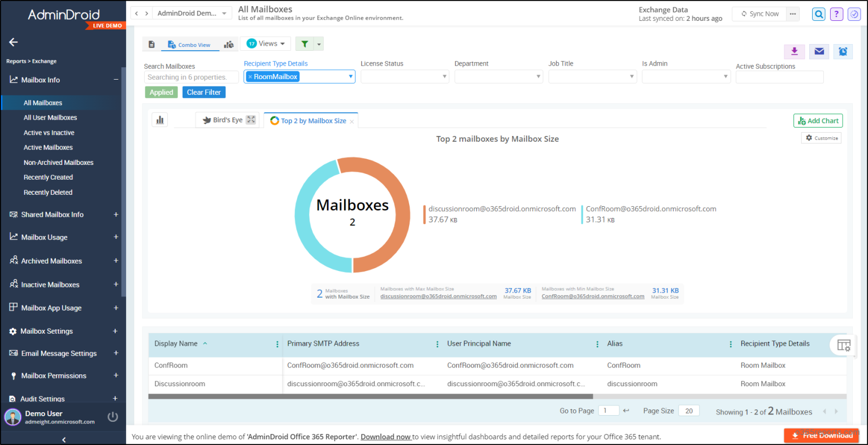Open the Download now link
Viewport: 868px width, 445px height.
click(x=386, y=437)
